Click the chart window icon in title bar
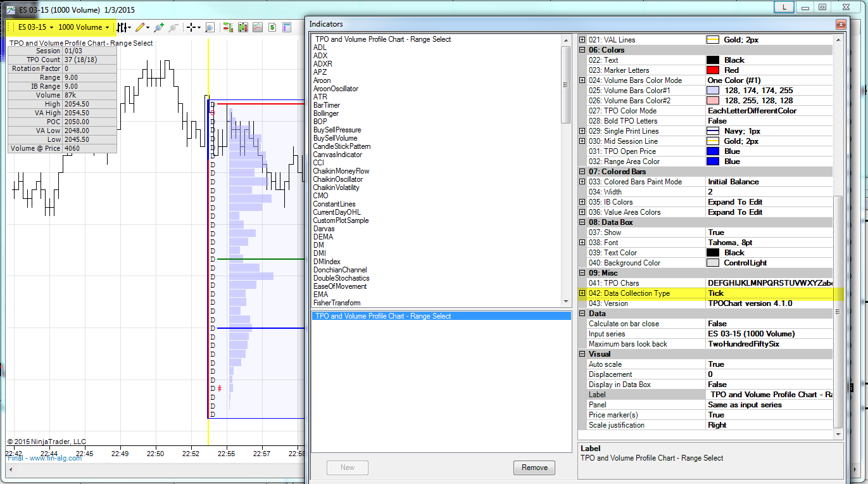The height and width of the screenshot is (484, 868). click(11, 11)
